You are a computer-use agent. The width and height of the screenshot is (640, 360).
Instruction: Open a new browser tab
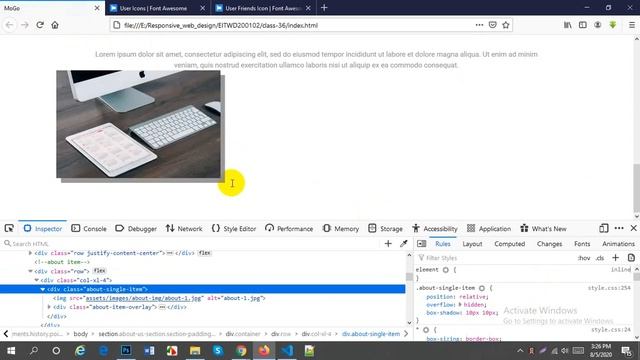pos(324,8)
